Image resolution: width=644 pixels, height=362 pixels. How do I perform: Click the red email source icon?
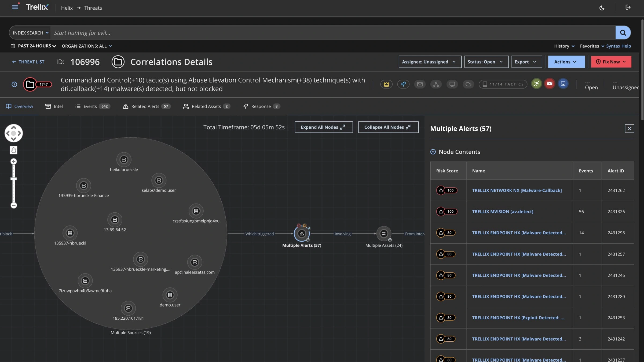pos(550,84)
